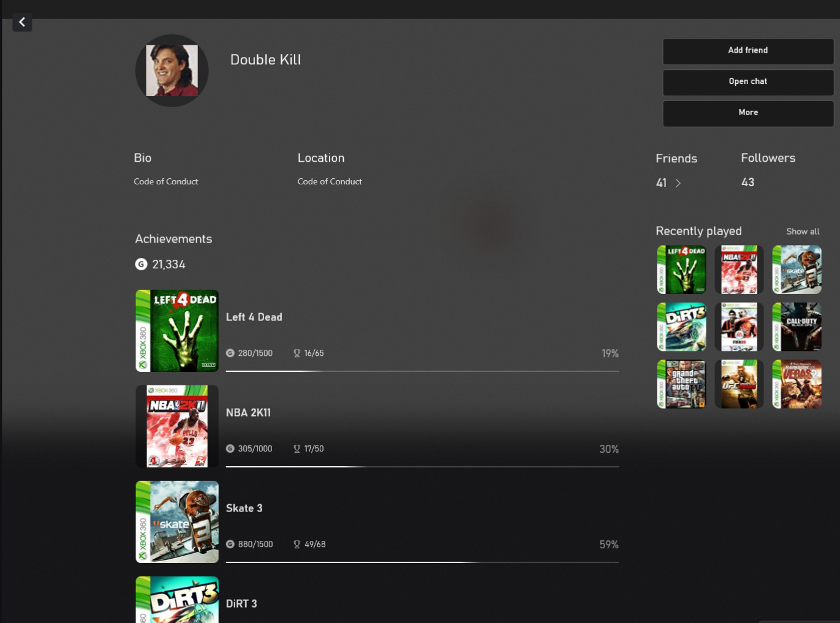The image size is (840, 623).
Task: Click the 59% completion value
Action: coord(609,545)
